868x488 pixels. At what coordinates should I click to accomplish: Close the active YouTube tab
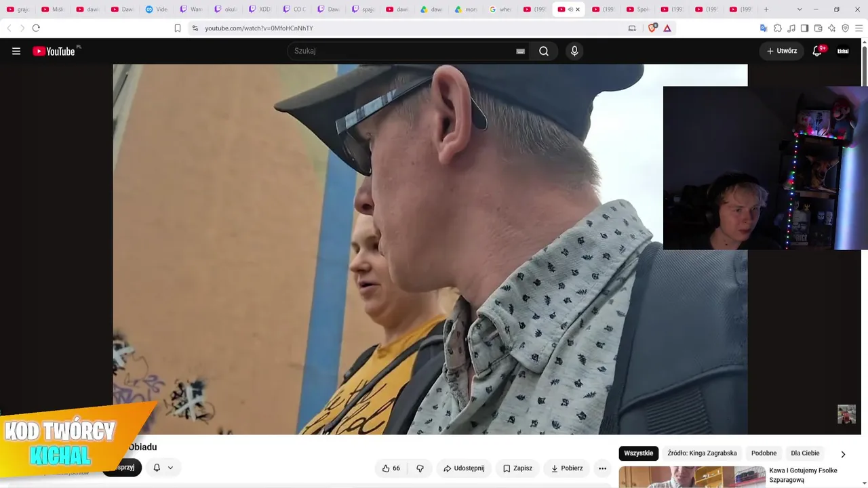click(x=578, y=9)
